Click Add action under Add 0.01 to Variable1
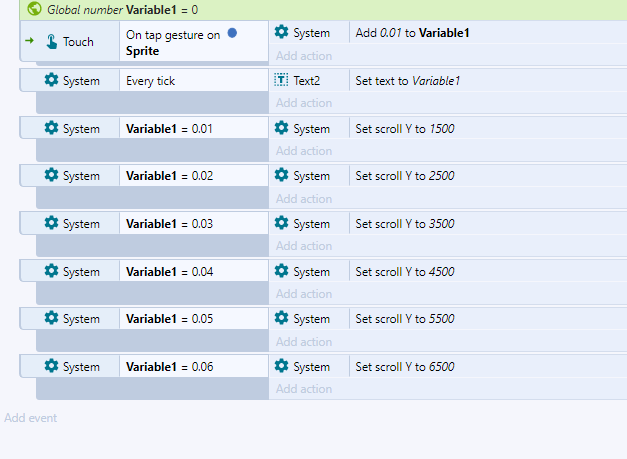The height and width of the screenshot is (459, 627). pos(304,56)
